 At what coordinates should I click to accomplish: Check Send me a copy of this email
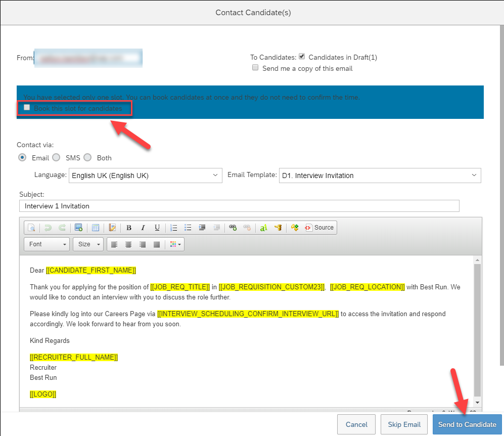(x=255, y=67)
